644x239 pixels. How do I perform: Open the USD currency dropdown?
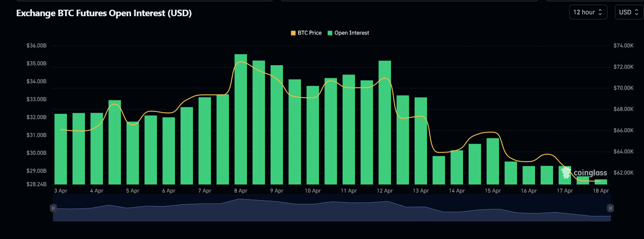(629, 12)
